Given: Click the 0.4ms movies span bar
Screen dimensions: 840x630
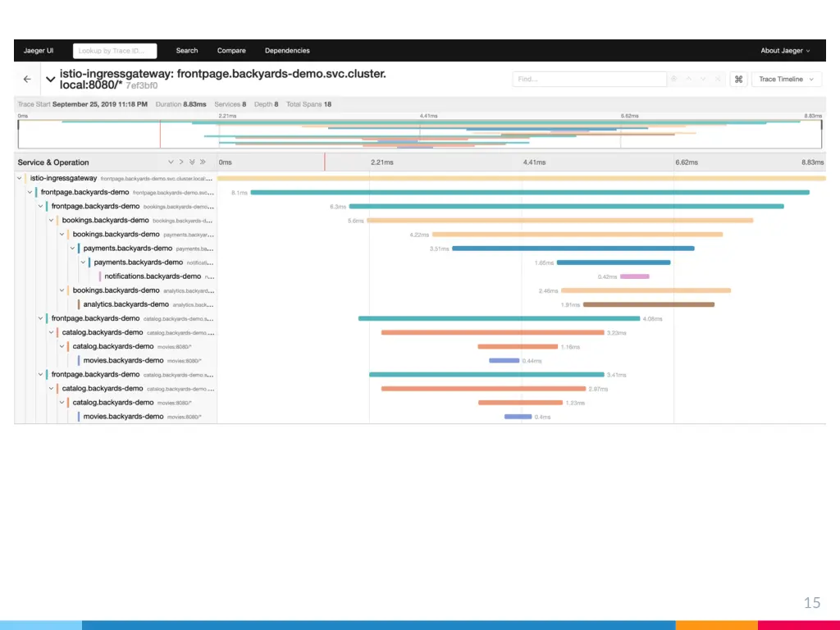Looking at the screenshot, I should pos(518,416).
